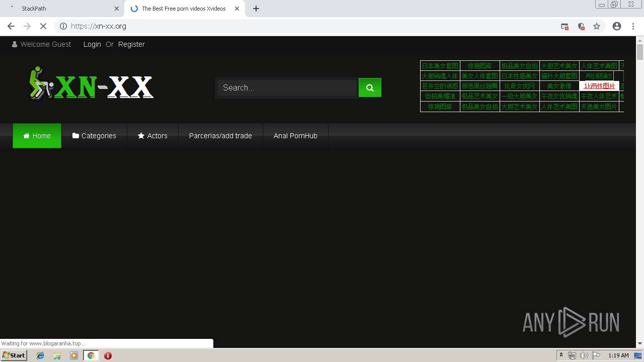Open the 比奇女优网 link
The image size is (644, 362).
click(520, 86)
